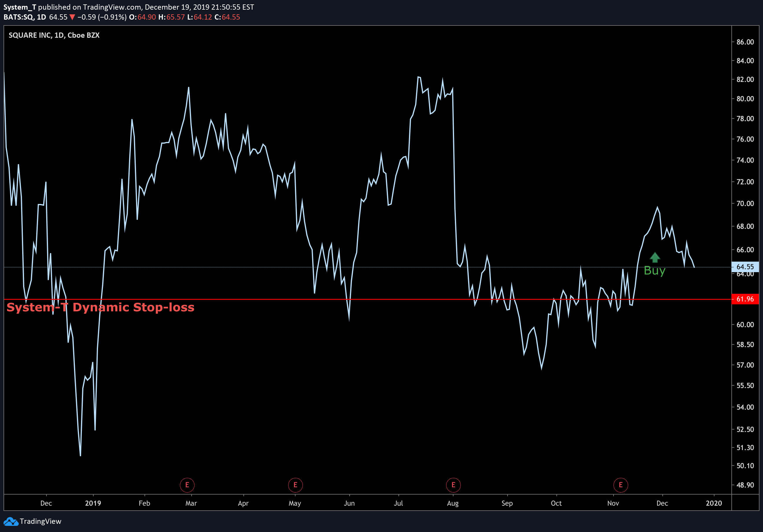Click the 66.00 price axis label
Viewport: 763px width, 532px height.
[745, 250]
